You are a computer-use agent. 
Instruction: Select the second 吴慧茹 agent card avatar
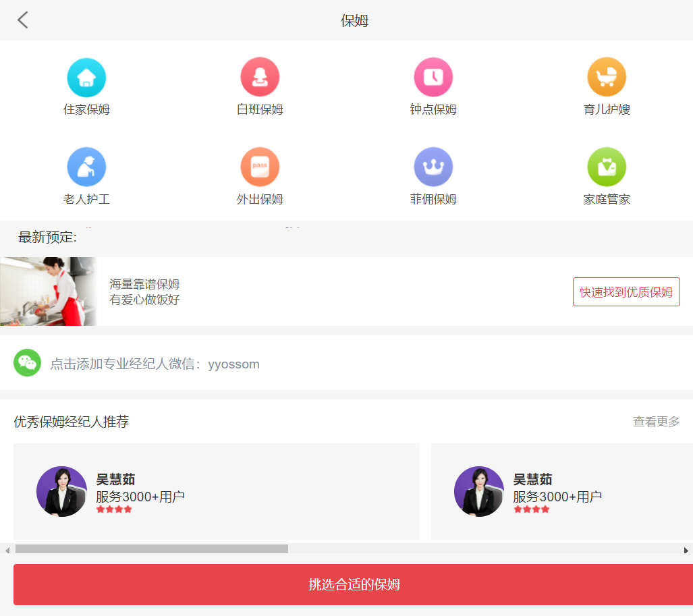(x=479, y=491)
